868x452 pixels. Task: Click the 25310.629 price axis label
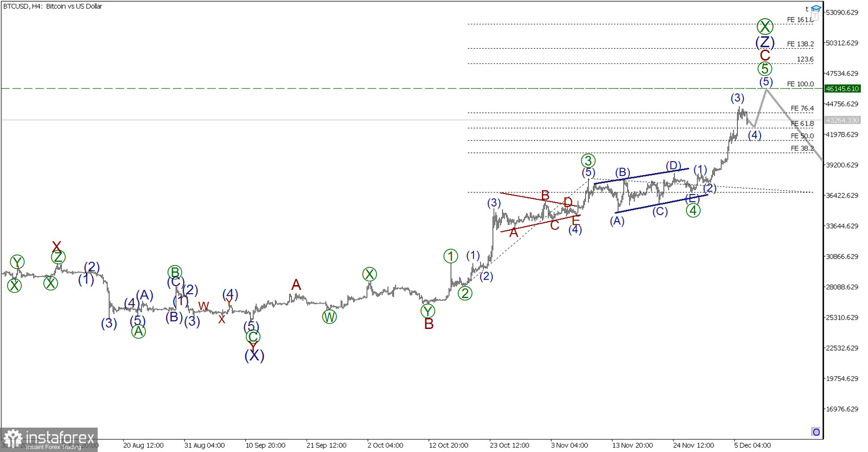coord(842,318)
